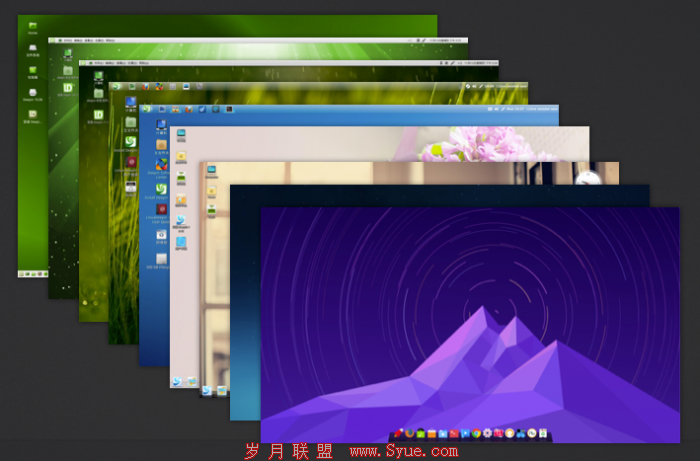Select the purple mountain desktop screenshot
The image size is (700, 461).
(x=470, y=324)
